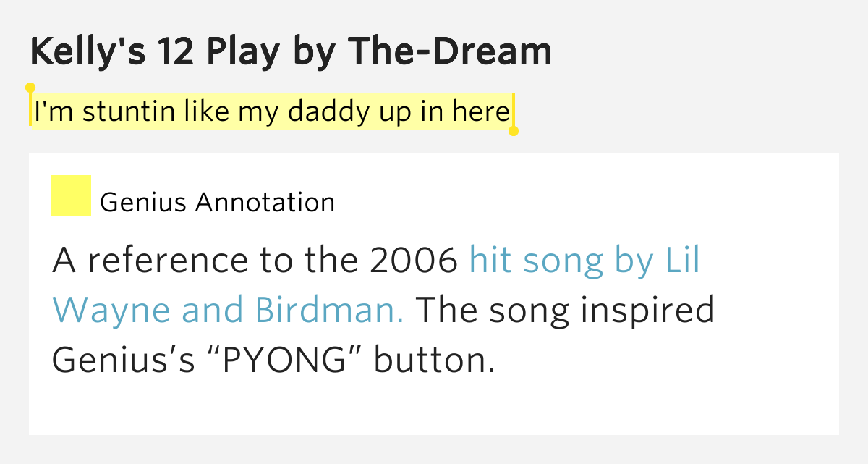Image resolution: width=868 pixels, height=464 pixels.
Task: Click the yellow Genius Annotation square icon
Action: [71, 195]
